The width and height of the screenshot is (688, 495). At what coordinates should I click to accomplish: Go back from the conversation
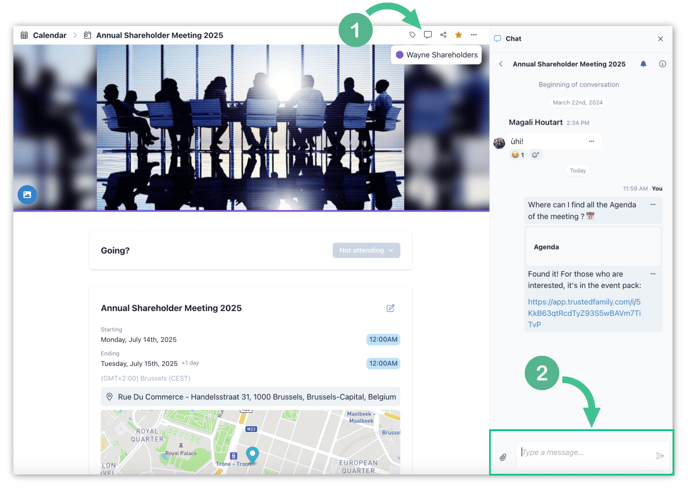coord(501,64)
